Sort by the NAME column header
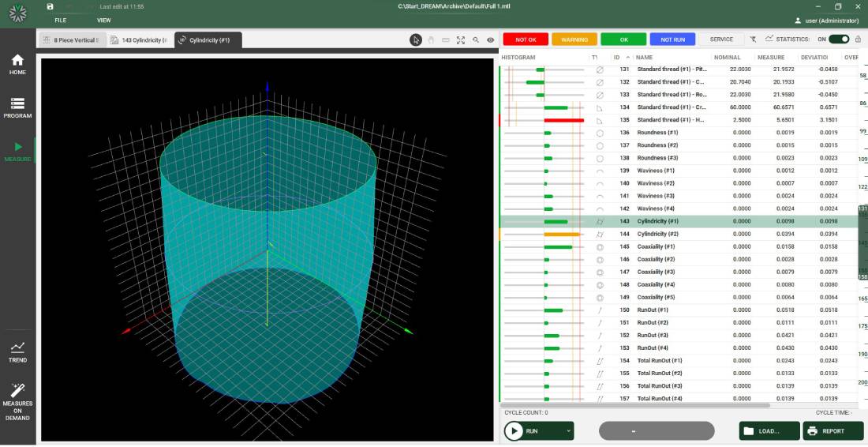868x447 pixels. [x=645, y=57]
